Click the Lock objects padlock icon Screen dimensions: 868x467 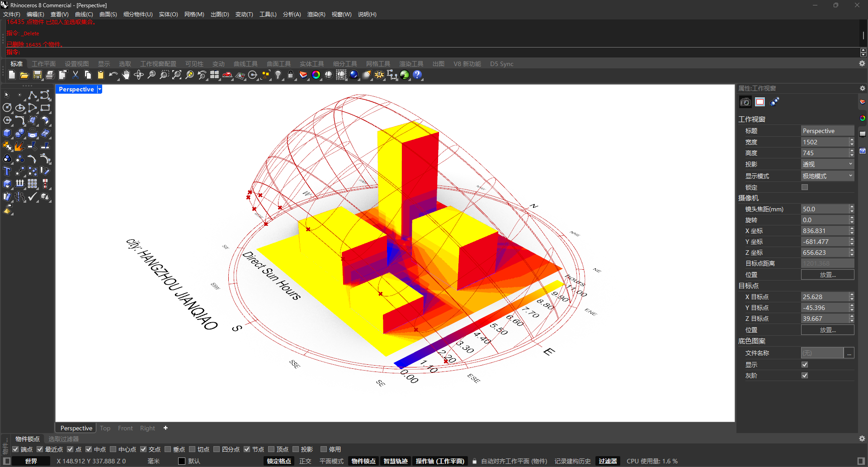pyautogui.click(x=291, y=75)
